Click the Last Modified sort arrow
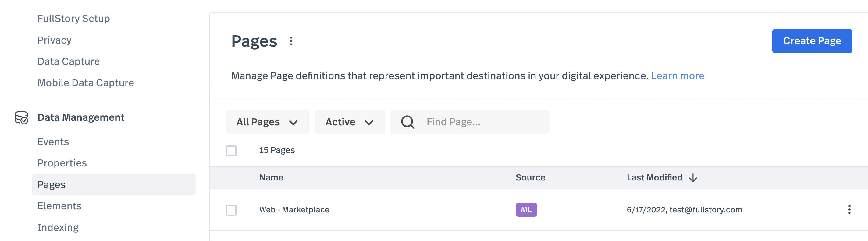 (693, 178)
